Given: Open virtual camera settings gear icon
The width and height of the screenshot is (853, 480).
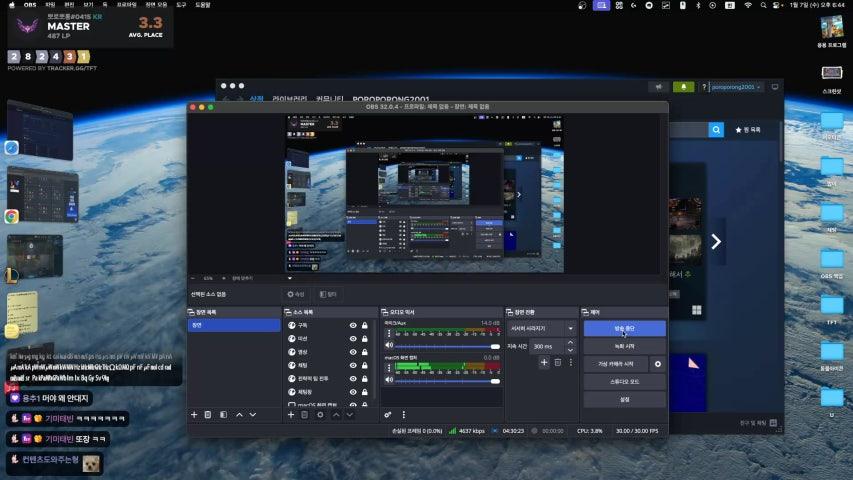Looking at the screenshot, I should pyautogui.click(x=657, y=364).
